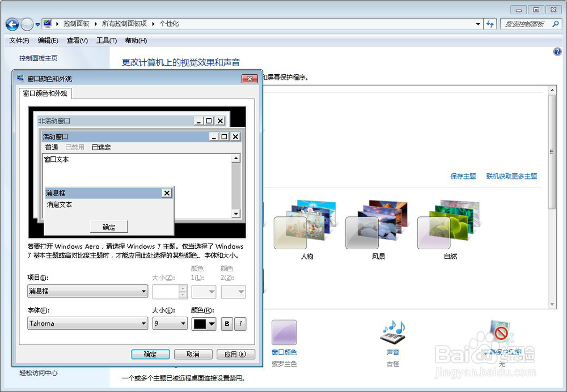This screenshot has height=392, width=567.
Task: Click the back navigation arrow
Action: pos(12,24)
